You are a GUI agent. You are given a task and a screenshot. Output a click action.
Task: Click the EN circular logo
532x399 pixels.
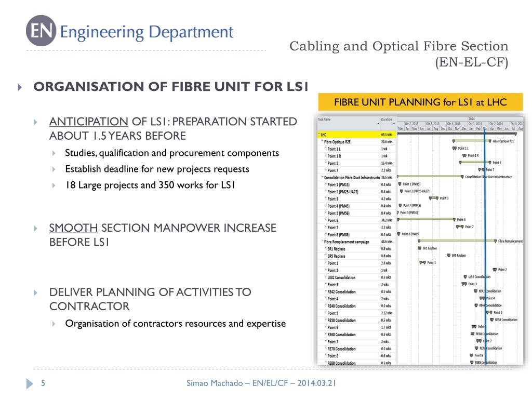(x=41, y=31)
